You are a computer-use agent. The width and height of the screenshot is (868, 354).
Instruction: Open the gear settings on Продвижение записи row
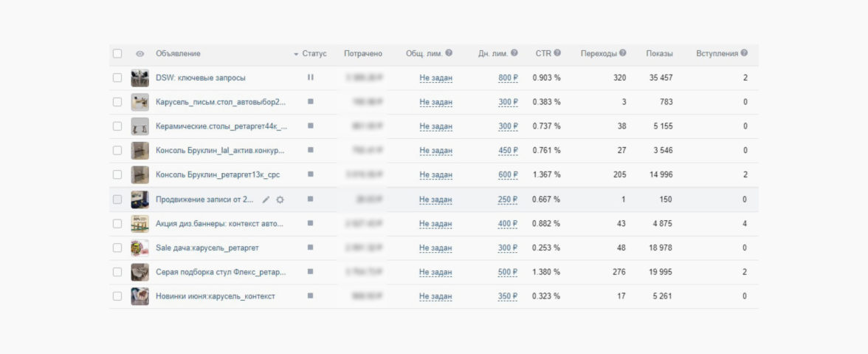tap(280, 200)
